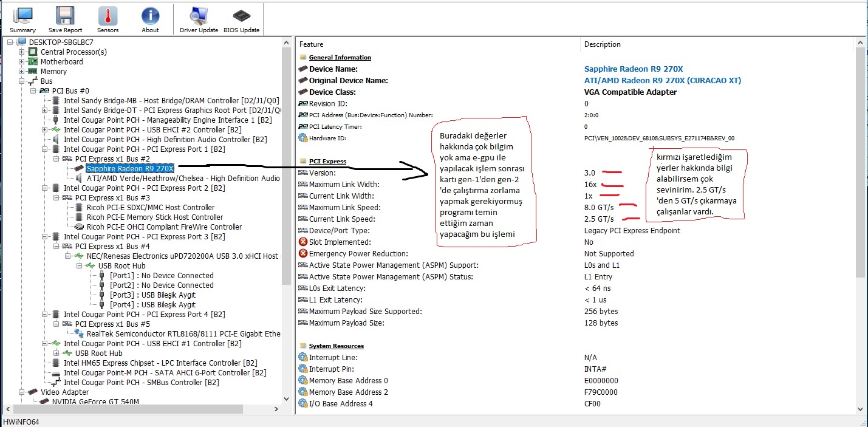Collapse the PCI Express Port 4 node
868x427 pixels.
click(45, 314)
